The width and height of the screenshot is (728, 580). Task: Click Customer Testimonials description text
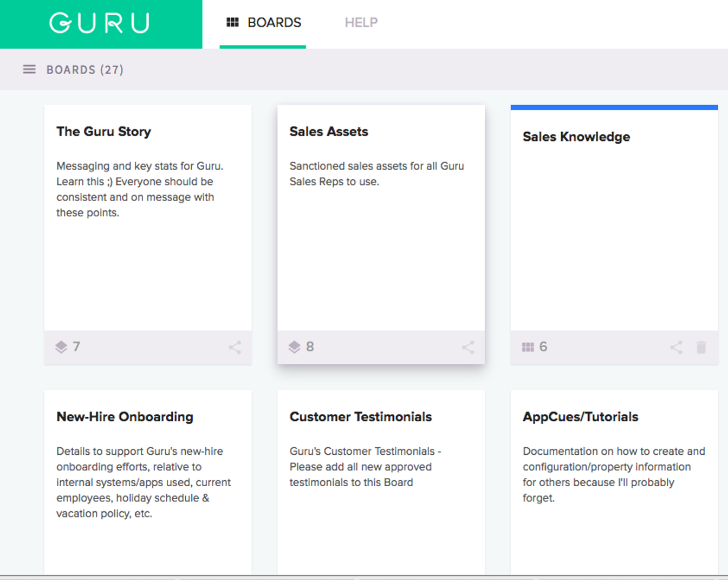tap(365, 467)
